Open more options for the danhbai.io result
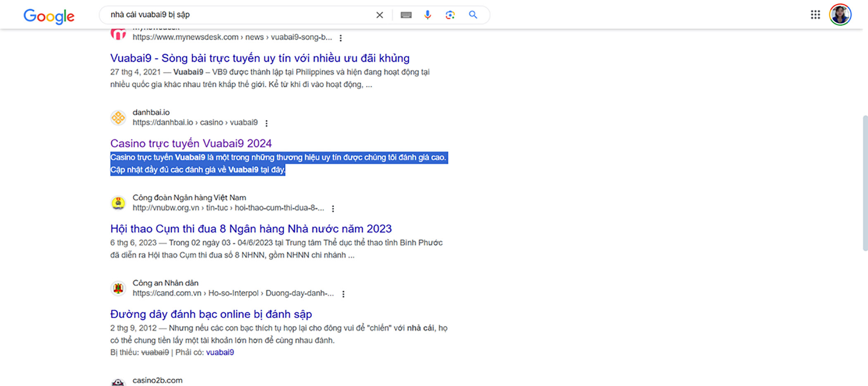This screenshot has height=386, width=868. coord(267,123)
